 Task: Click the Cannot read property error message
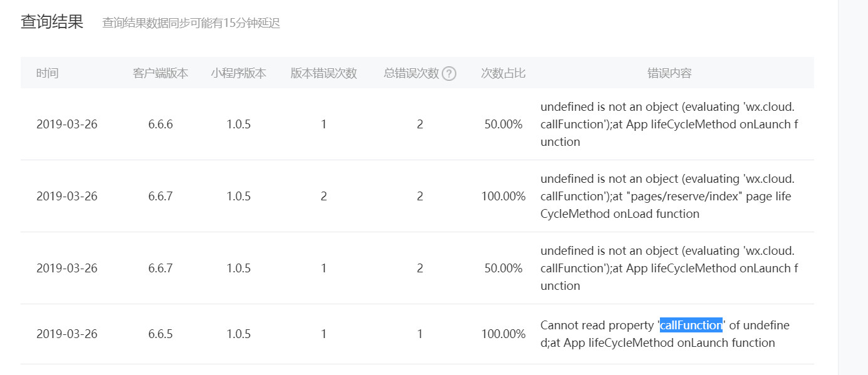664,334
